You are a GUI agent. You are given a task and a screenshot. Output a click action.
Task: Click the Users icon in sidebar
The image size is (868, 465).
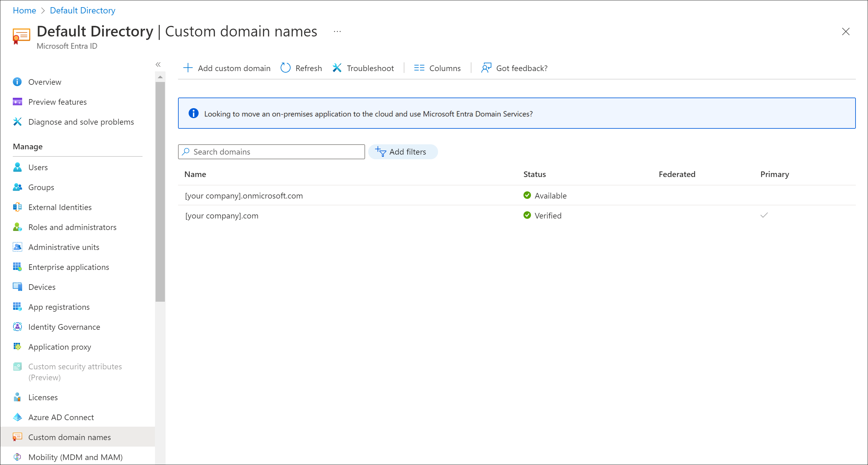(x=17, y=167)
